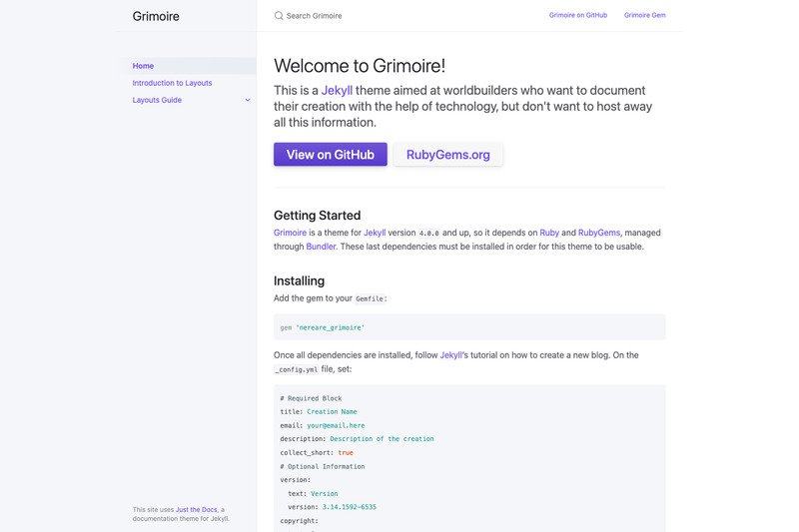
Task: Click the gem 'nereare_grimoire' code line
Action: click(x=322, y=327)
